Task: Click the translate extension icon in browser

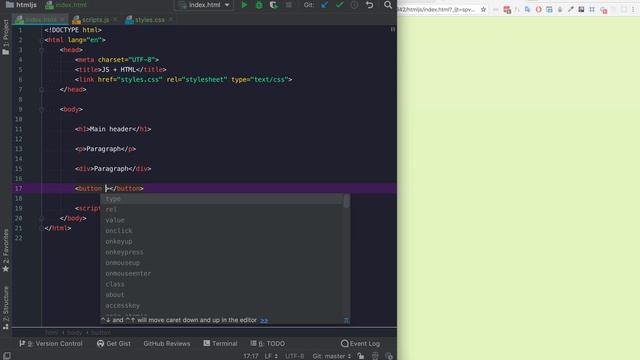Action: click(x=527, y=9)
